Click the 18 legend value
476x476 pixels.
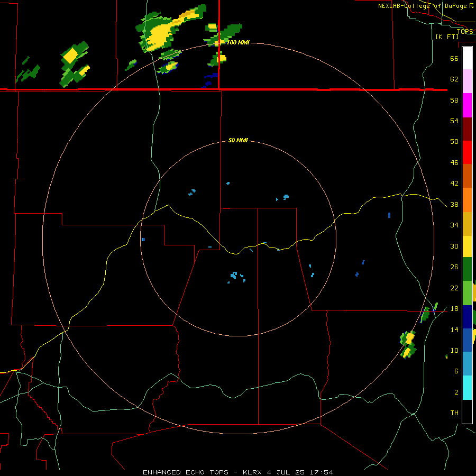(454, 309)
